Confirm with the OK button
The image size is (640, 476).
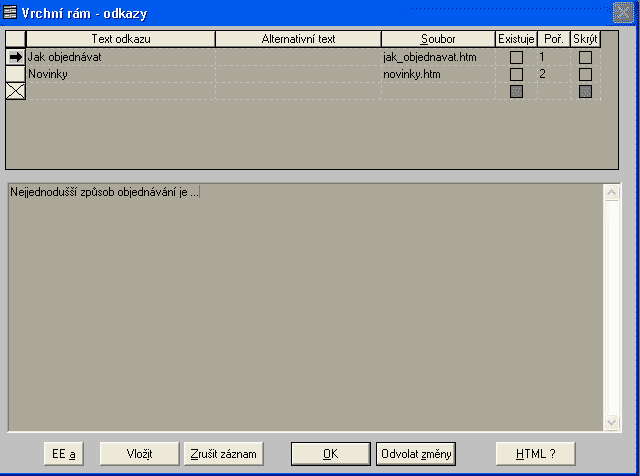point(331,454)
